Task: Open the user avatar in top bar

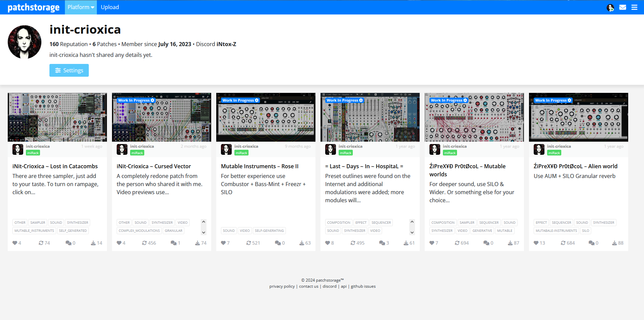Action: tap(610, 7)
